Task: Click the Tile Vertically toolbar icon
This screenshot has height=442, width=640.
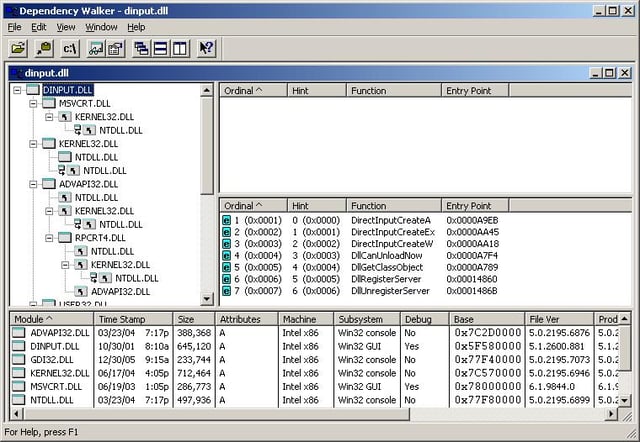Action: 180,49
